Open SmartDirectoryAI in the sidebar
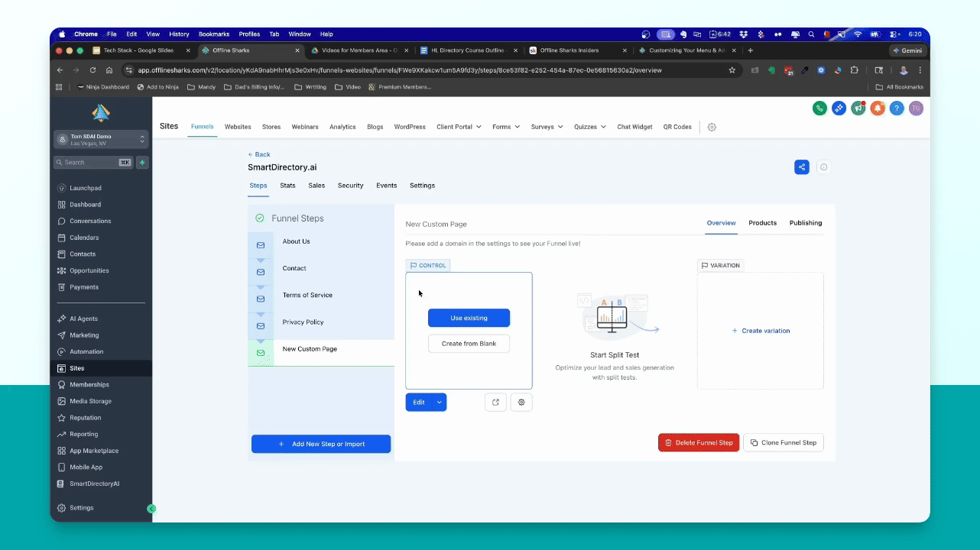The height and width of the screenshot is (550, 980). [94, 484]
